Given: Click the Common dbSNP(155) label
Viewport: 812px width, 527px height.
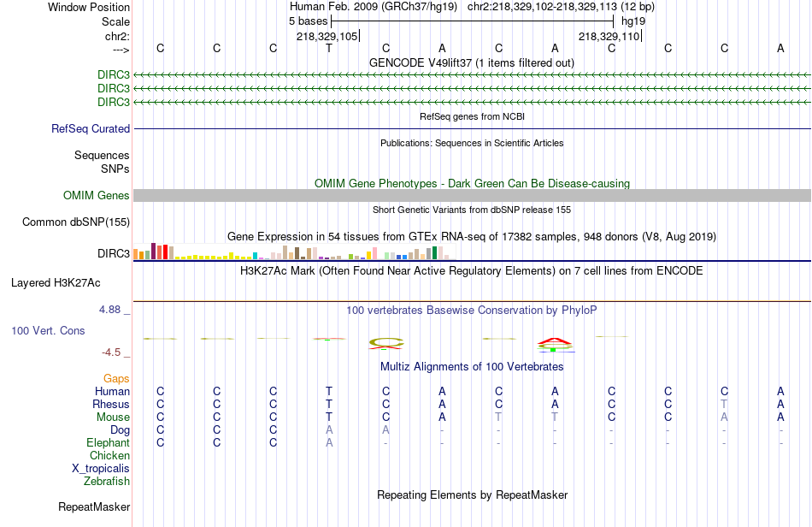Looking at the screenshot, I should click(76, 222).
